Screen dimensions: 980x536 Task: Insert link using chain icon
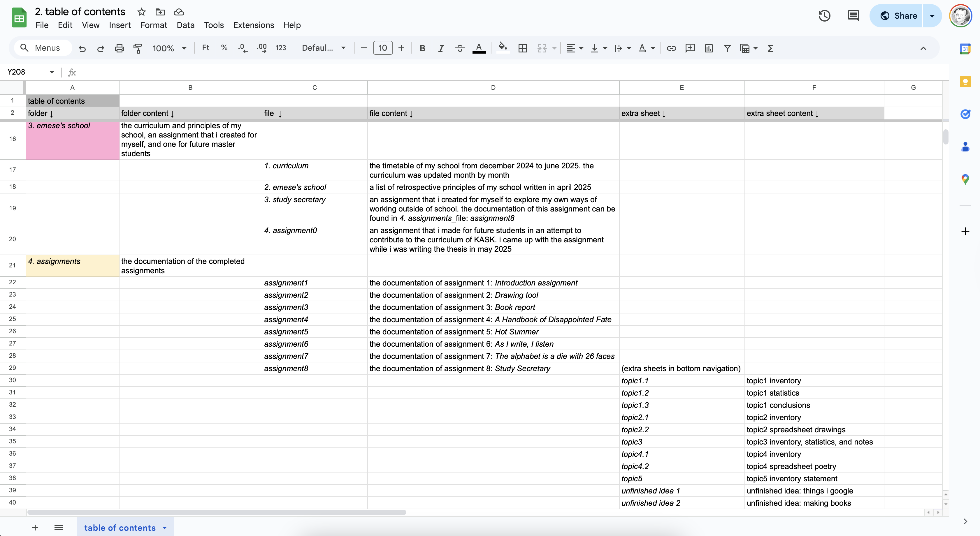click(x=671, y=48)
